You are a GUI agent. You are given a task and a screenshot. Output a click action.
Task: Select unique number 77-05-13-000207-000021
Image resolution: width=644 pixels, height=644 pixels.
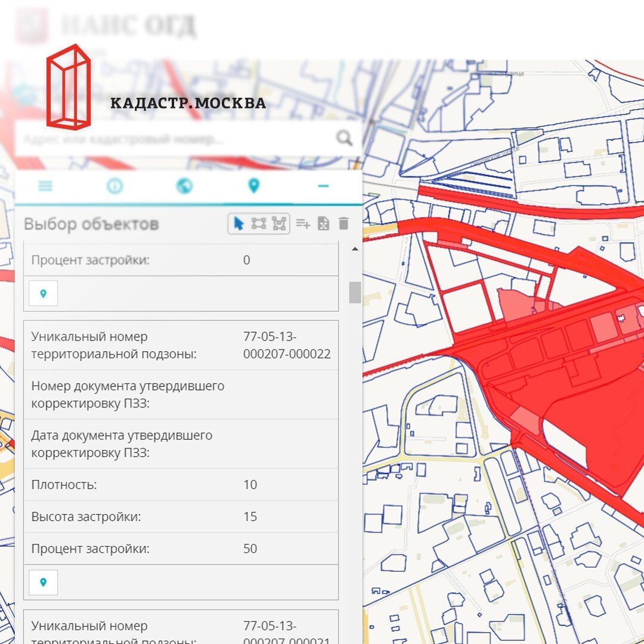tap(287, 633)
